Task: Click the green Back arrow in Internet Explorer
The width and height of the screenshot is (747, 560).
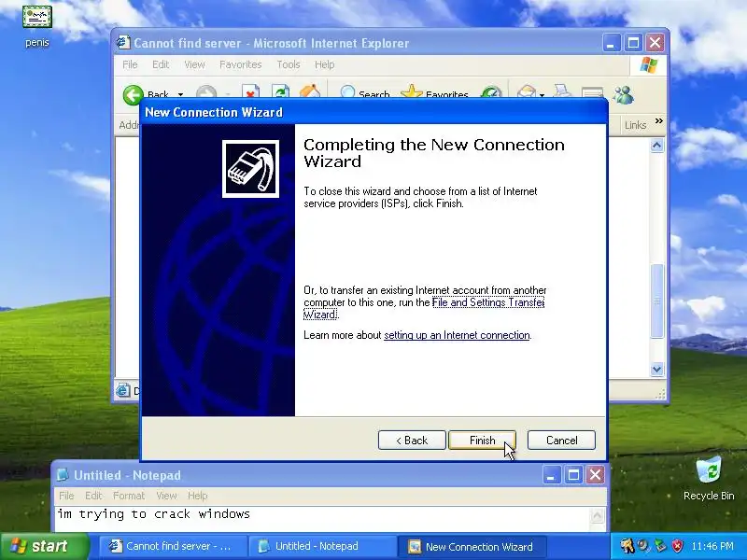Action: click(x=133, y=94)
